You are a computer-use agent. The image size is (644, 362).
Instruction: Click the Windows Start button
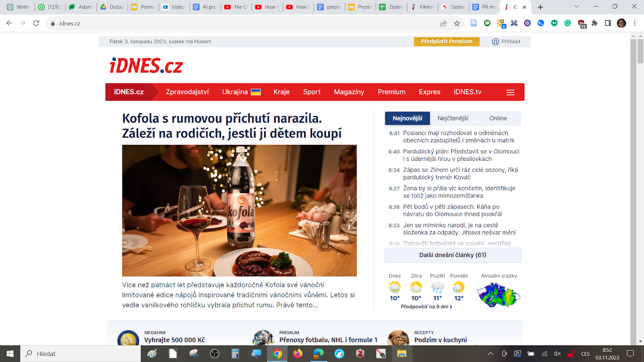10,354
